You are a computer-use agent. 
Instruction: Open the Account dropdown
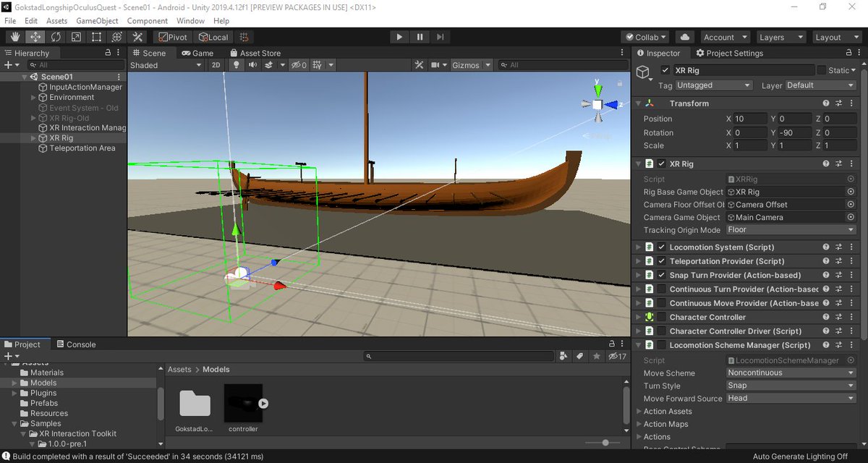point(724,37)
